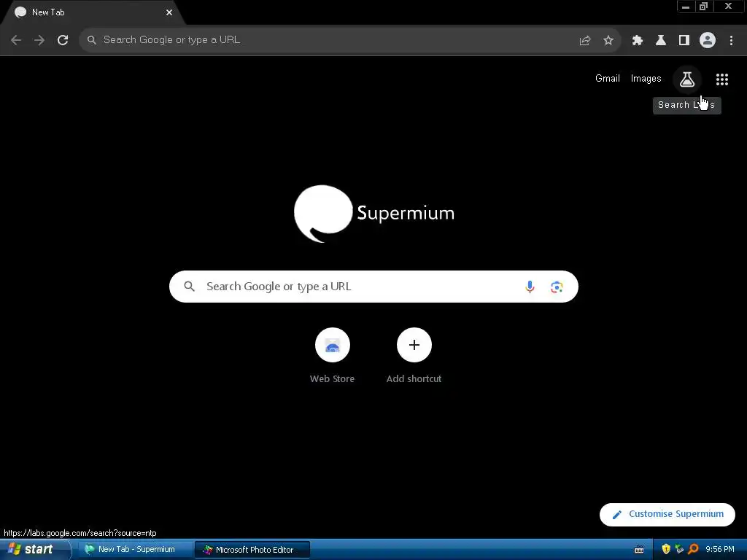Open the Images link
747x560 pixels.
tap(646, 79)
